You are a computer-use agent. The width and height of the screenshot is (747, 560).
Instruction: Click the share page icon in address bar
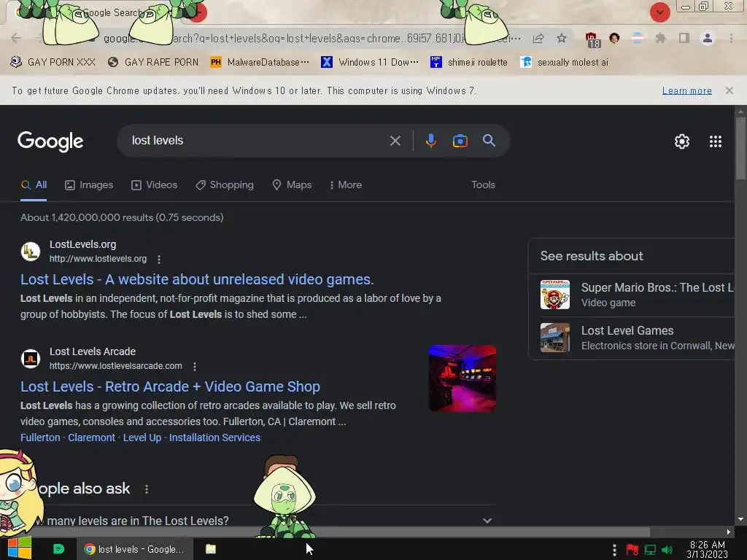coord(538,38)
